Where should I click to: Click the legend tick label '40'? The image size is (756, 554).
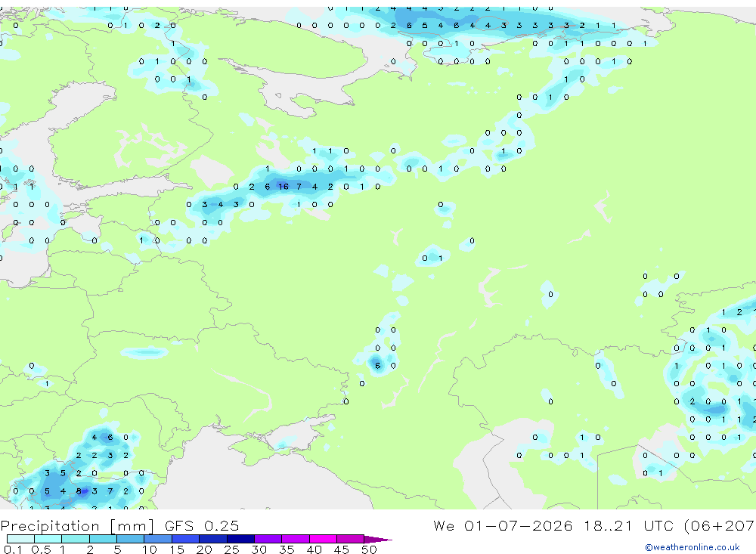(314, 549)
